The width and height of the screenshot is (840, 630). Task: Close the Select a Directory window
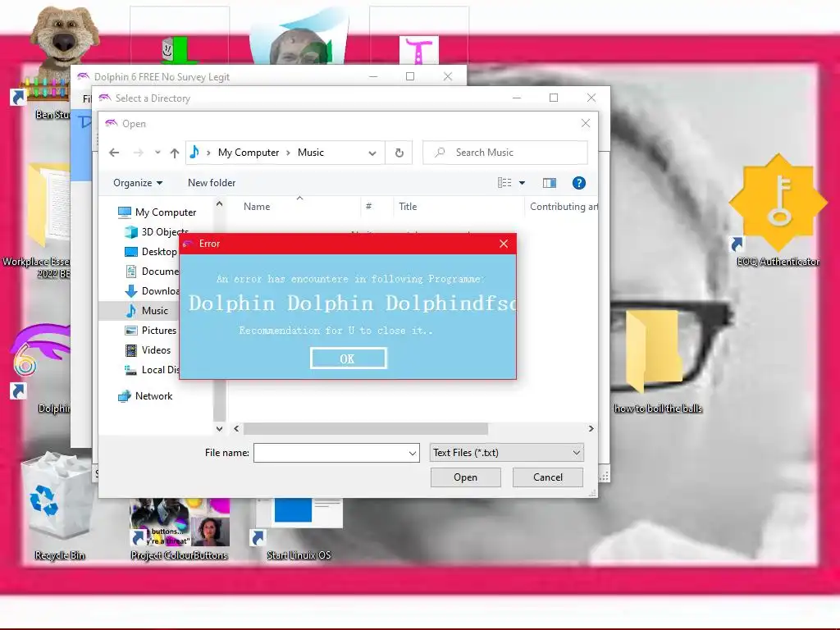click(591, 98)
